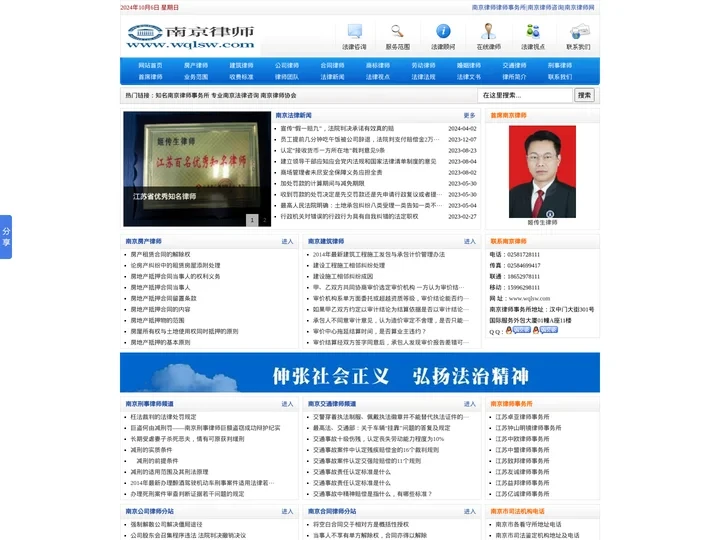This screenshot has height=540, width=720.
Task: Open the 在线律师 person icon
Action: click(x=488, y=31)
